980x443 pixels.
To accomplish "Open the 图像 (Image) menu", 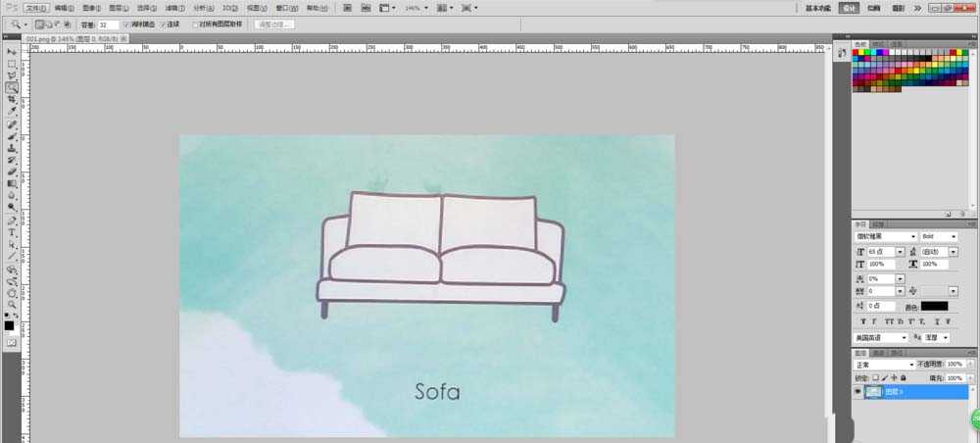I will point(92,8).
